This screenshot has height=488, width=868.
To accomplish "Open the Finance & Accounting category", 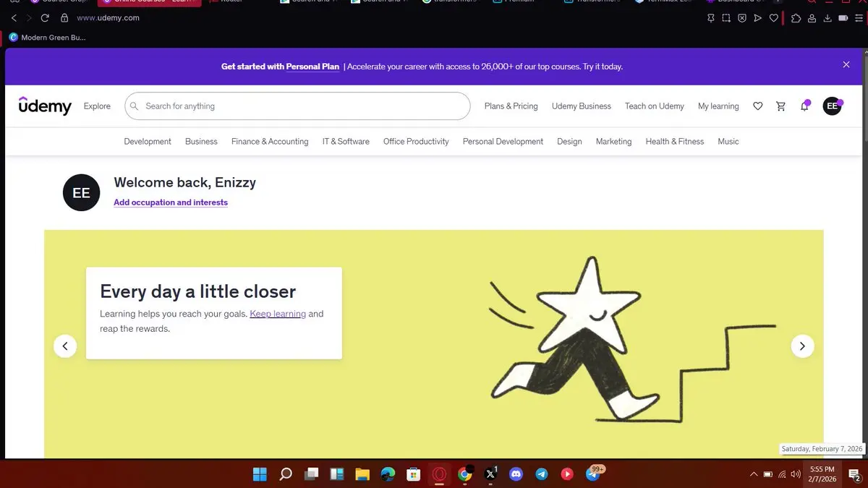I will click(270, 142).
